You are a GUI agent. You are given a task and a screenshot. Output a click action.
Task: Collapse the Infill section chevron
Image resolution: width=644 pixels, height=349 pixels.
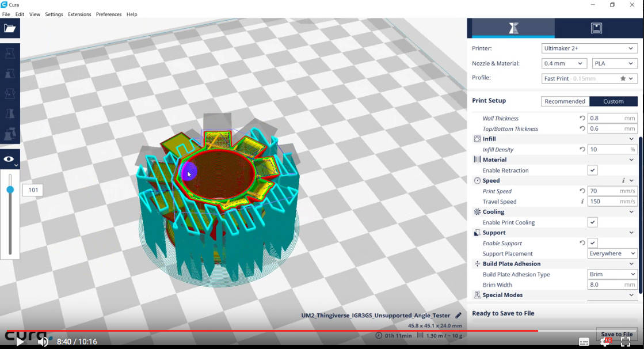[x=631, y=139]
